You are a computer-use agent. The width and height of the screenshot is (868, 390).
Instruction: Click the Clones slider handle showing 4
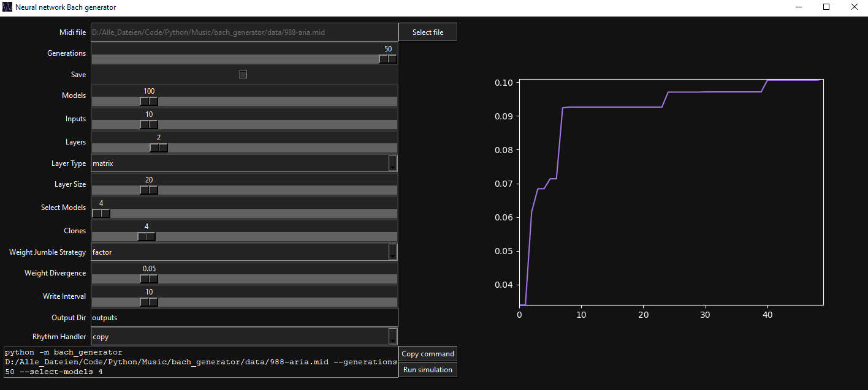[x=146, y=236]
